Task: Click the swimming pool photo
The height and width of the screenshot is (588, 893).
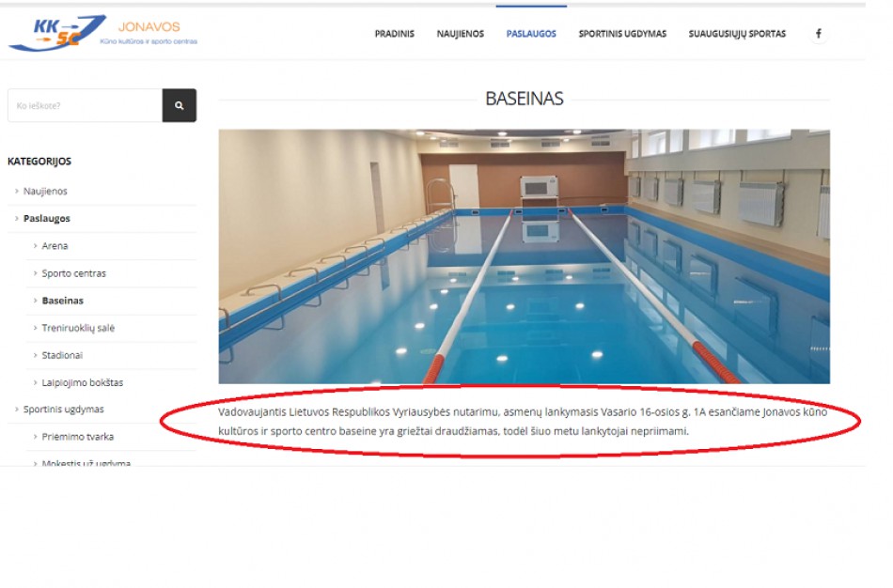Action: 524,256
